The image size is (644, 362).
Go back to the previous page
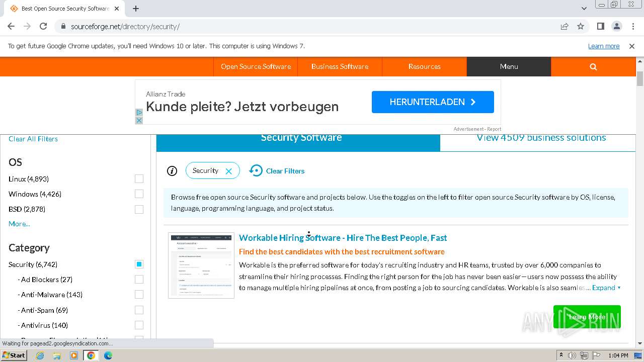pyautogui.click(x=11, y=26)
